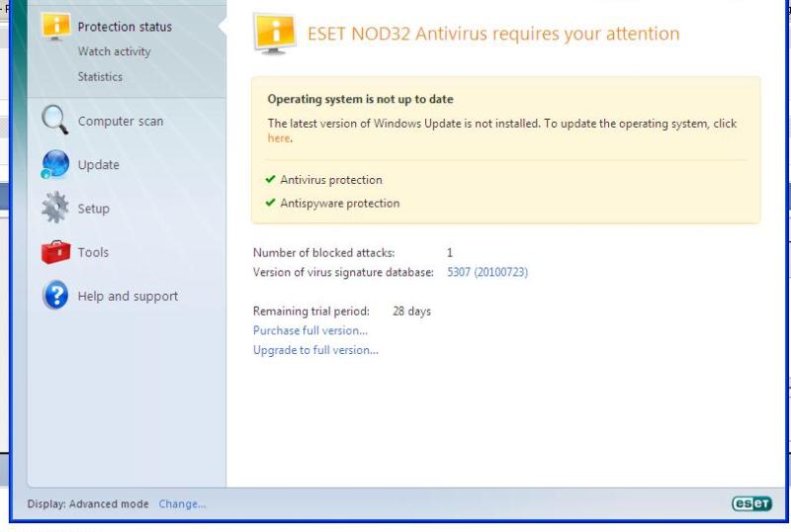Screen dimensions: 791x532
Task: Open the Tools section
Action: click(x=93, y=252)
